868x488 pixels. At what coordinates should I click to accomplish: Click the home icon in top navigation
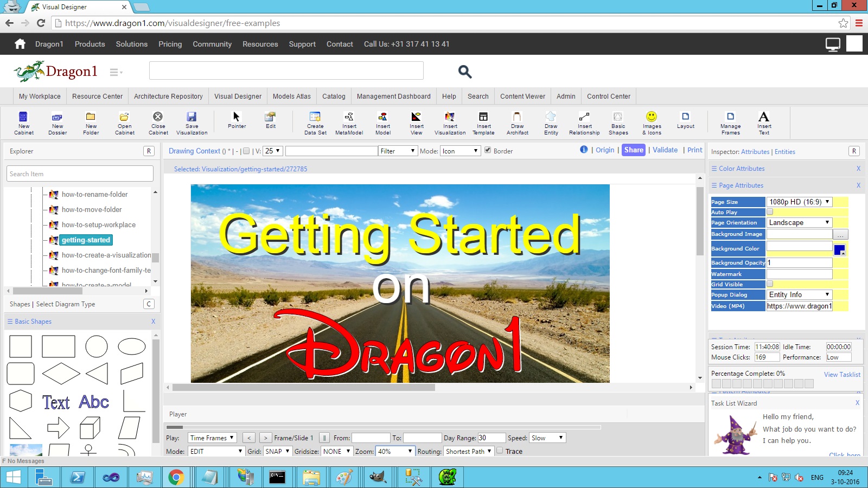coord(20,44)
